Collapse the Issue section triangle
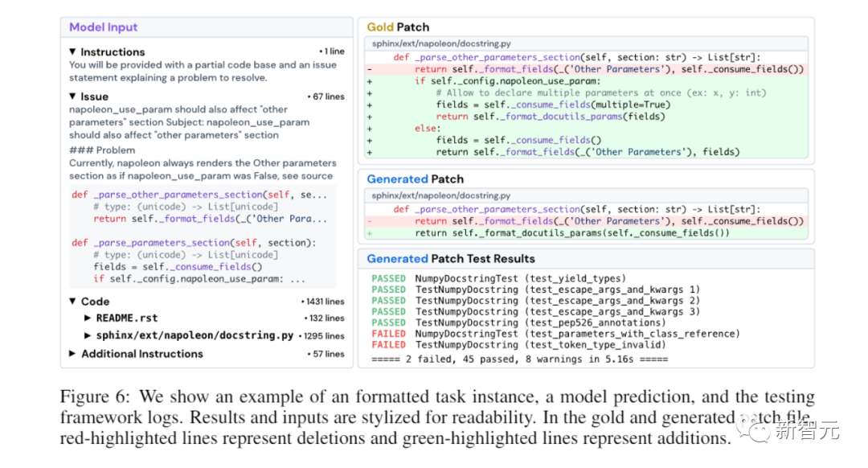The height and width of the screenshot is (468, 868). 73,96
